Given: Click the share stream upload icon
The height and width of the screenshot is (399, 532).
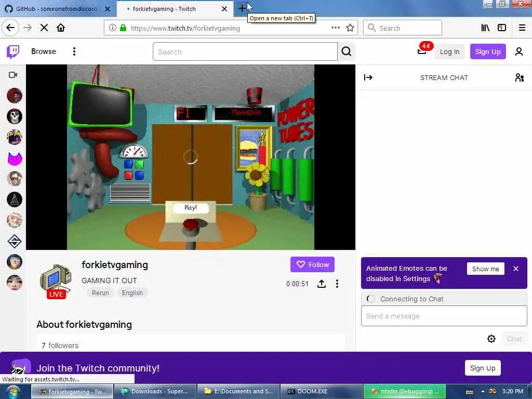Looking at the screenshot, I should [322, 284].
